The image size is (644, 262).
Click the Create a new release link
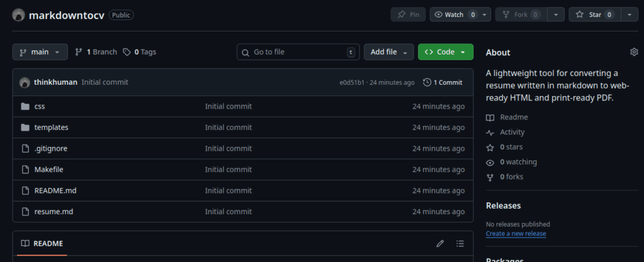tap(516, 234)
